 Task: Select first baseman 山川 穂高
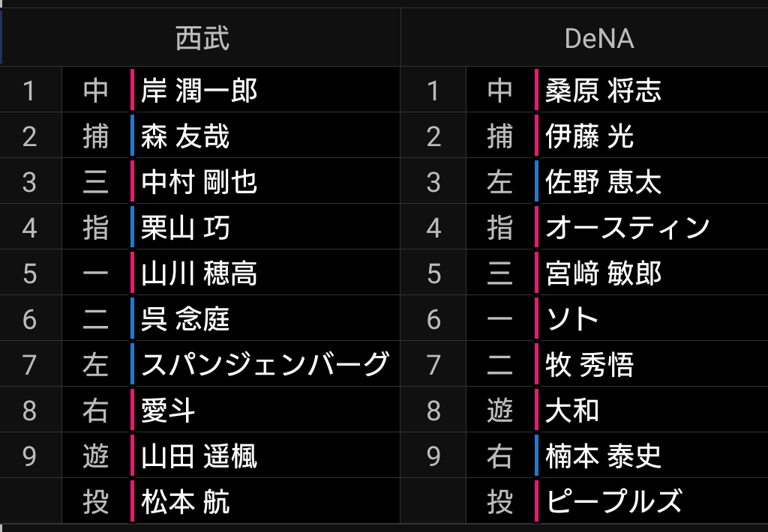click(x=199, y=273)
